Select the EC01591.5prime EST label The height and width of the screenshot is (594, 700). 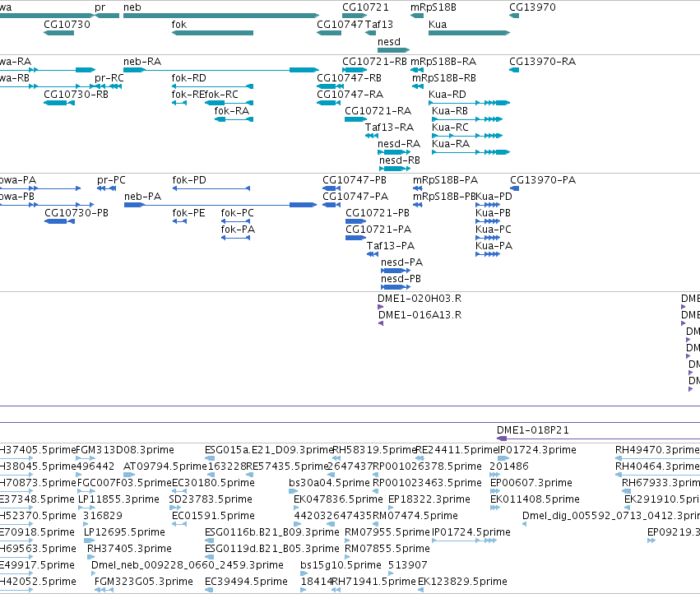click(213, 516)
